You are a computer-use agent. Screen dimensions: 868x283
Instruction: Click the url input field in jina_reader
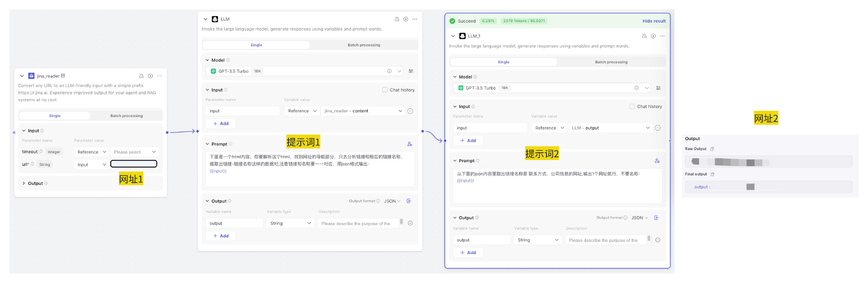[134, 164]
